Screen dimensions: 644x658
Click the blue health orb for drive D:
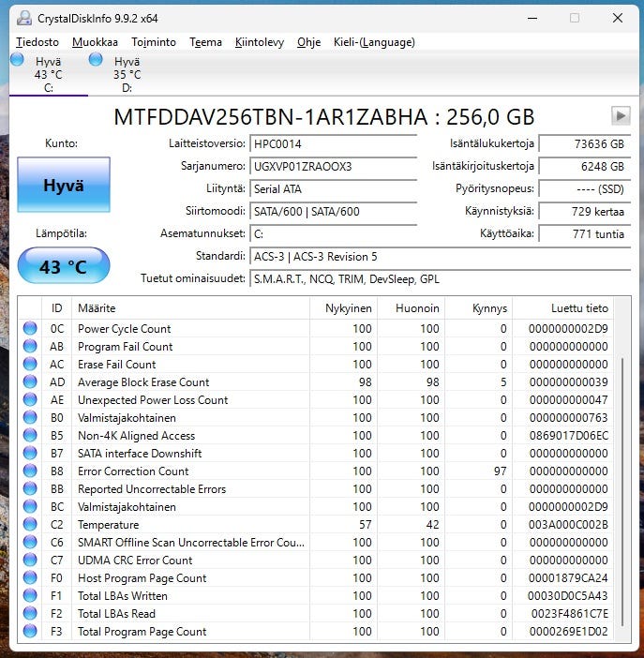[x=96, y=60]
